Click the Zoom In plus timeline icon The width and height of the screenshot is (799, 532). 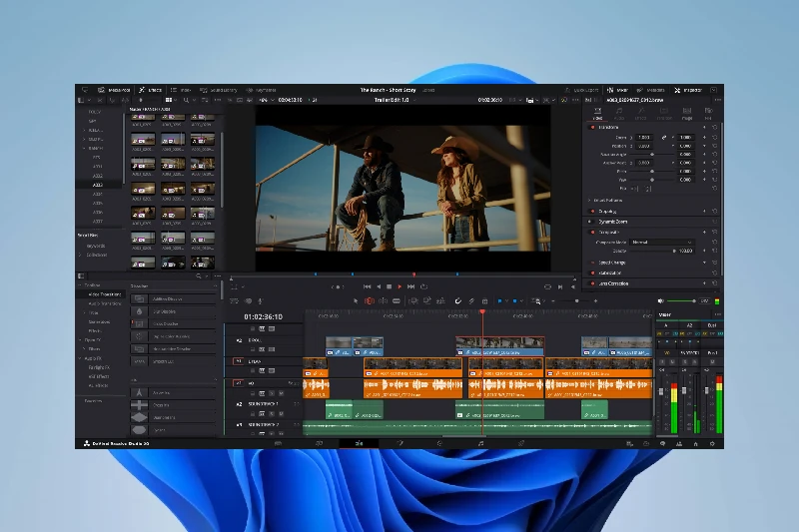(x=595, y=300)
